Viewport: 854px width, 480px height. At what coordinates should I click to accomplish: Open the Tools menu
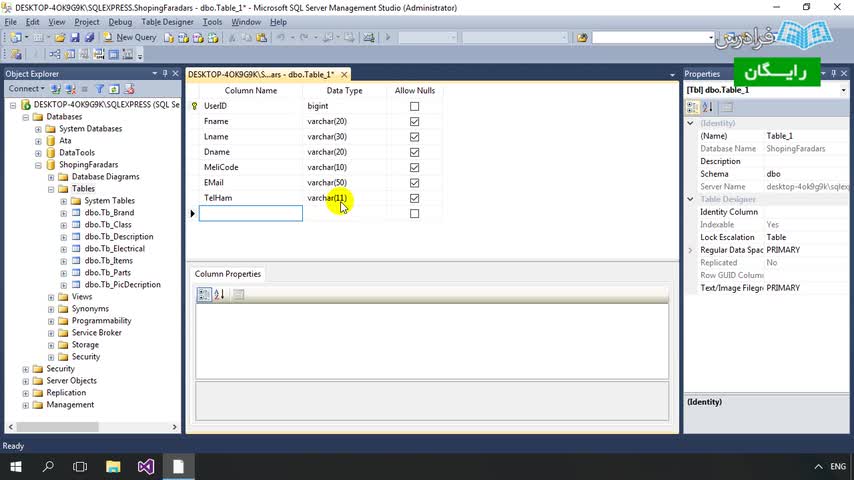[x=212, y=22]
